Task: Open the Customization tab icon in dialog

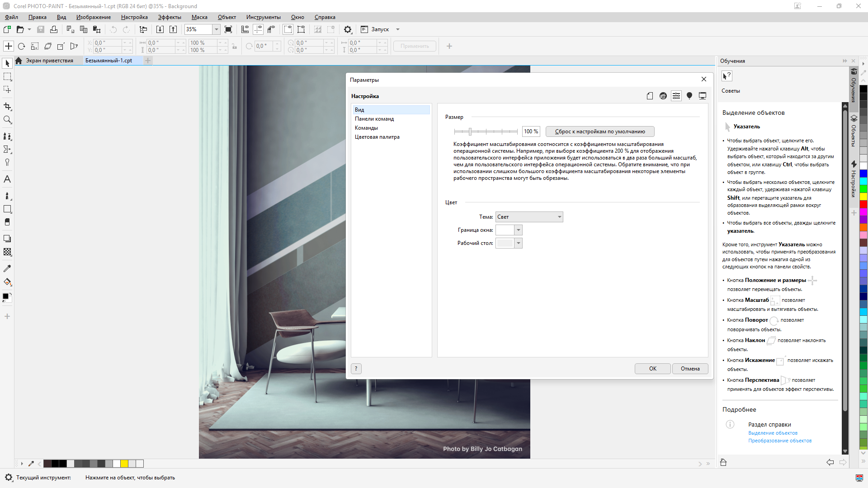Action: (x=676, y=96)
